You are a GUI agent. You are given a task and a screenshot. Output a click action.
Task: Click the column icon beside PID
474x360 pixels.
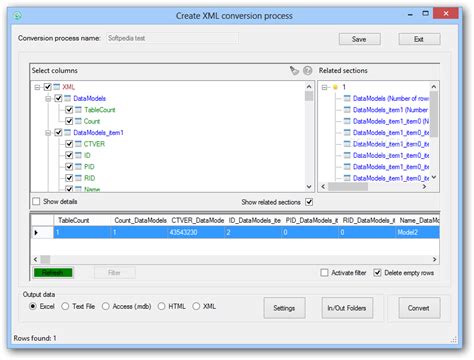click(x=78, y=166)
